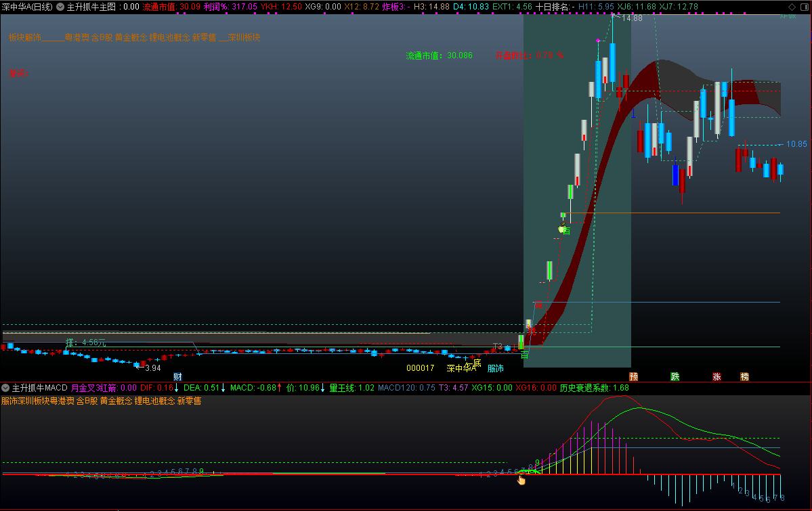812x511 pixels.
Task: Open the main chart indicator dropdown arrow
Action: point(60,7)
